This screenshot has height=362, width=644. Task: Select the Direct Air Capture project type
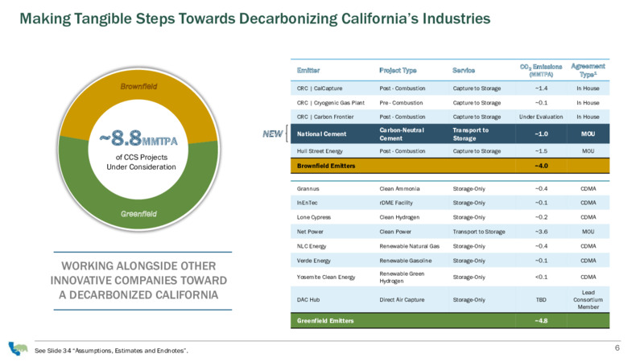tap(402, 299)
